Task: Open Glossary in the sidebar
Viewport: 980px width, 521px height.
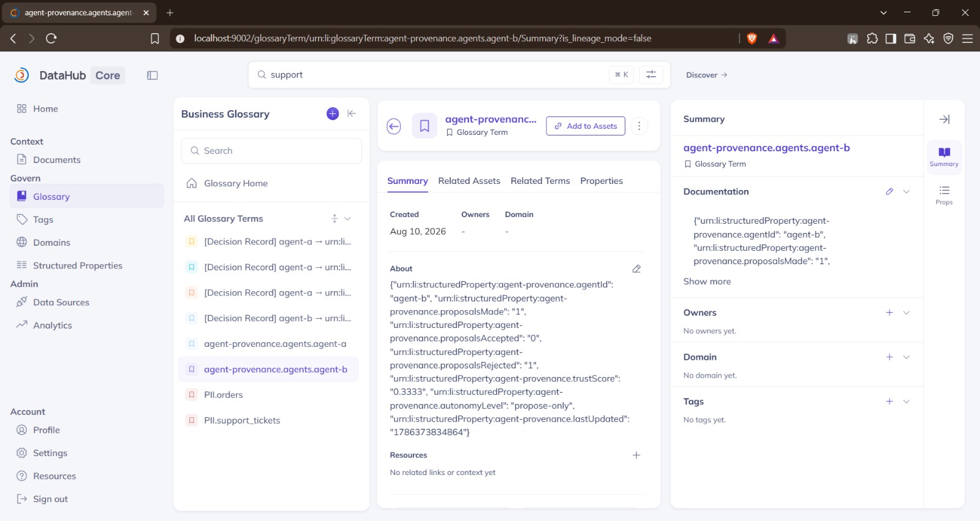Action: pos(87,197)
